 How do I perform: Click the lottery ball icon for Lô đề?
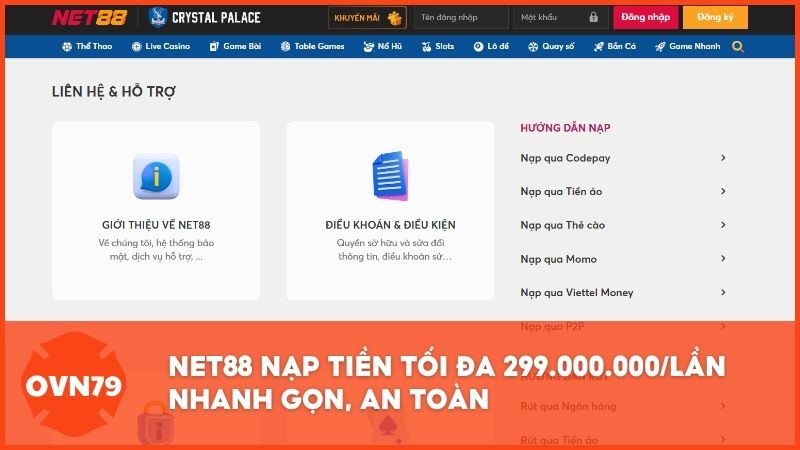click(478, 47)
